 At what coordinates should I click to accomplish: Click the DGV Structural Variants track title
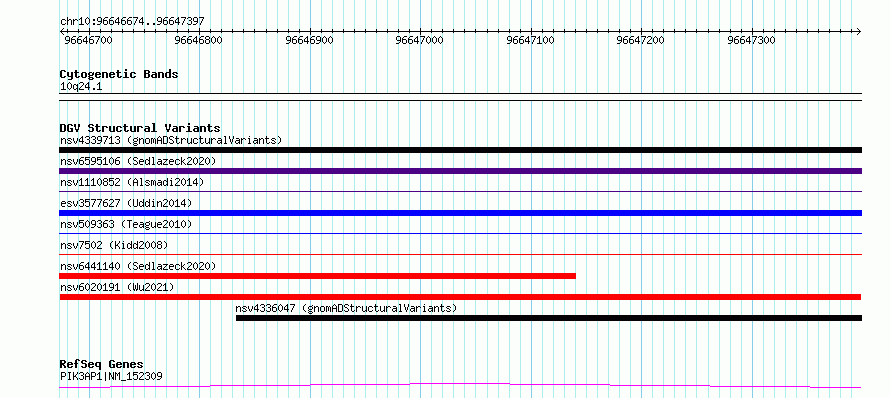coord(140,128)
